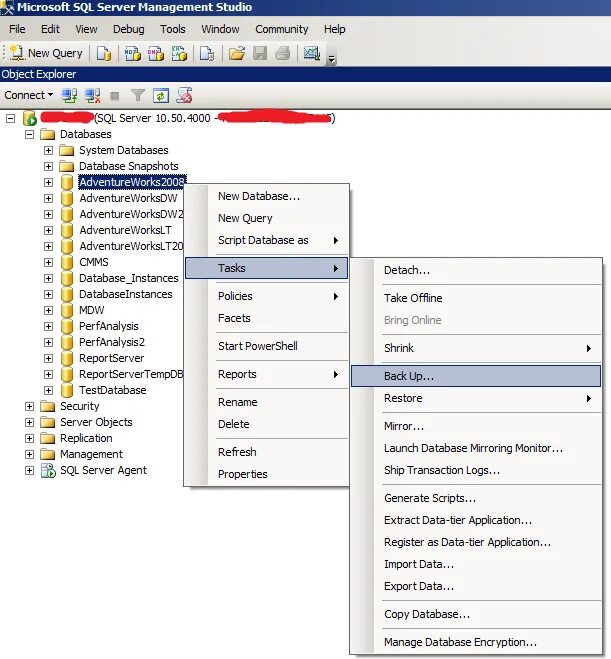Select the ReportServer database

[x=111, y=358]
